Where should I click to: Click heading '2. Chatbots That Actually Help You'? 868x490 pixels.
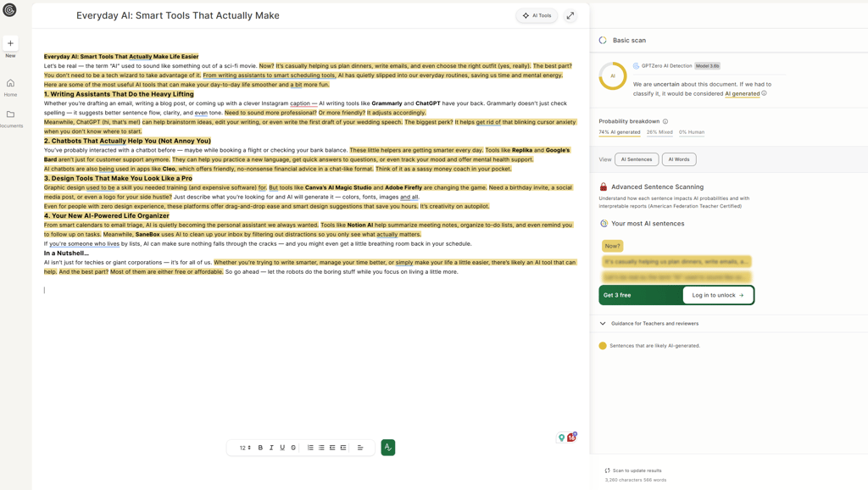(127, 141)
